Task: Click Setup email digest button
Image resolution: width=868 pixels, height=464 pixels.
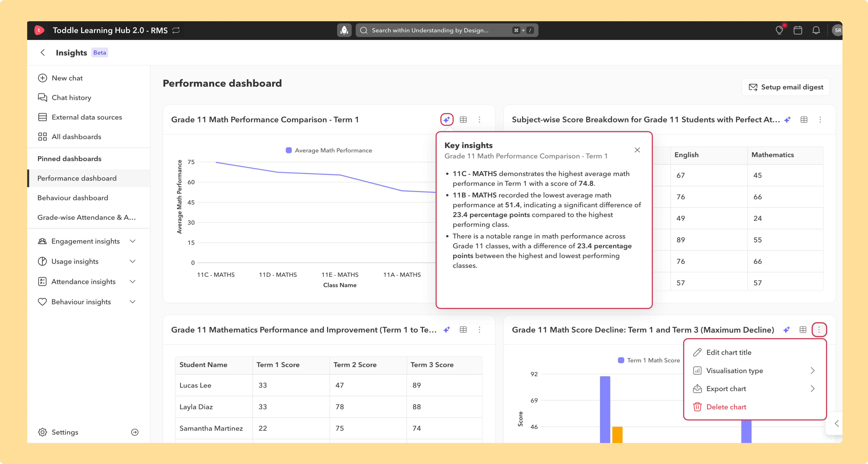Action: (x=785, y=87)
